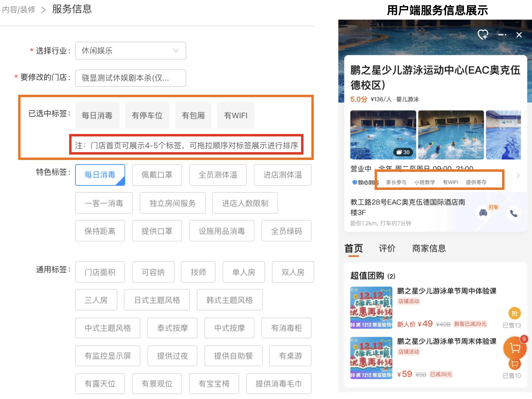Close the store preview with X
Image resolution: width=532 pixels, height=399 pixels.
pos(519,35)
